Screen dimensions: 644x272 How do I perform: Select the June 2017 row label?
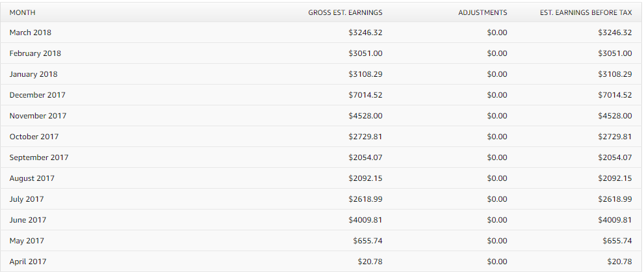[28, 220]
